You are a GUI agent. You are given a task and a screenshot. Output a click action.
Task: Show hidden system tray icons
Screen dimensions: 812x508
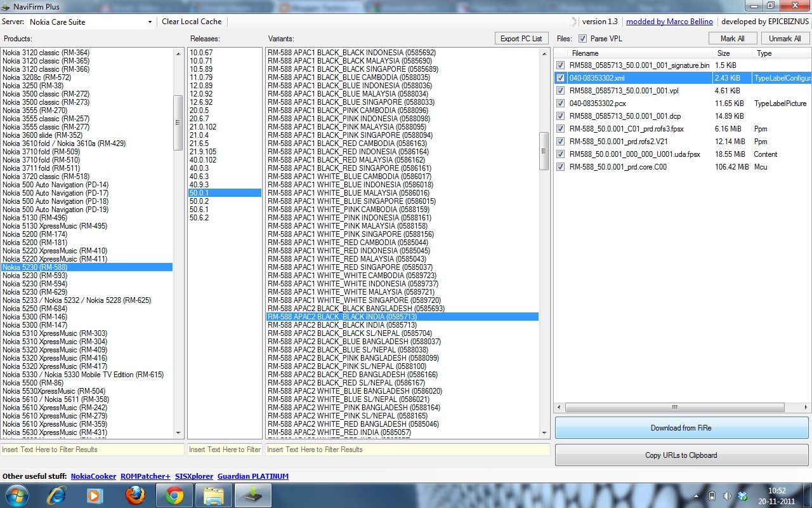point(697,496)
